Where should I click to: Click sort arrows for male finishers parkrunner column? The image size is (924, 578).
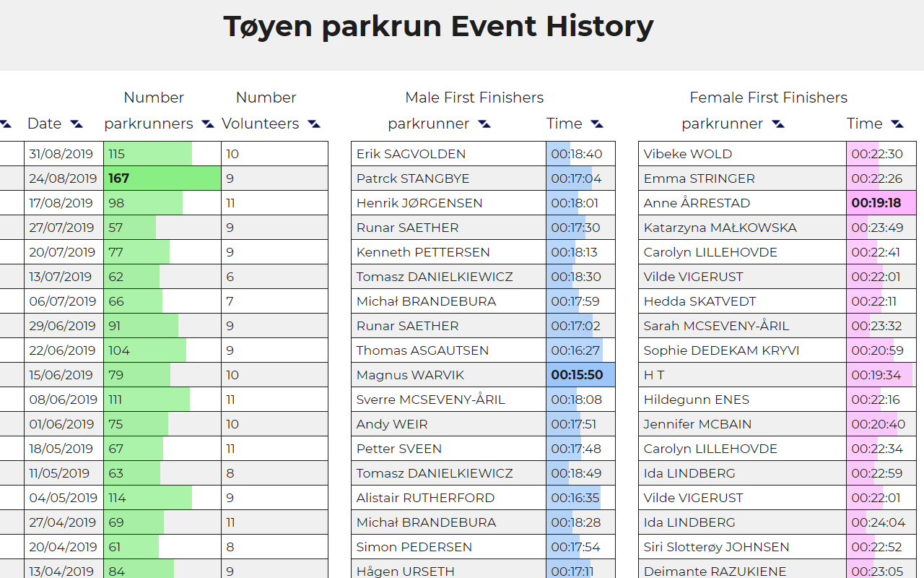(484, 124)
